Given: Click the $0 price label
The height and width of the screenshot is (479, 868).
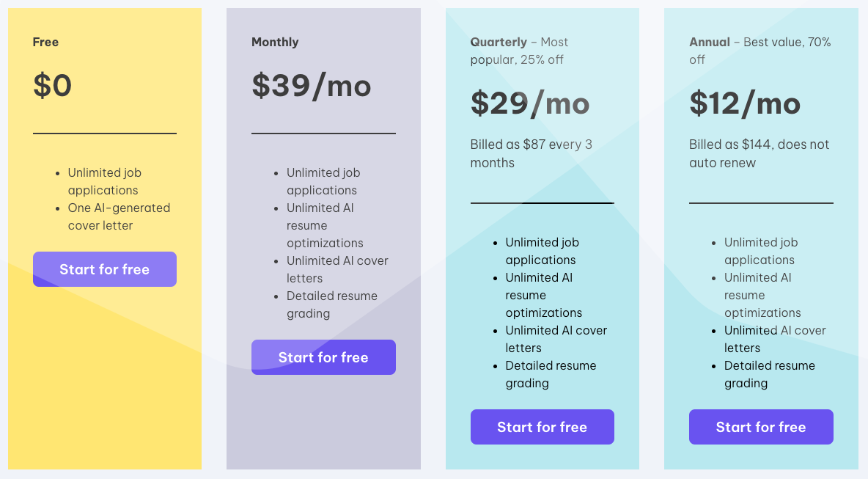Looking at the screenshot, I should [x=52, y=86].
